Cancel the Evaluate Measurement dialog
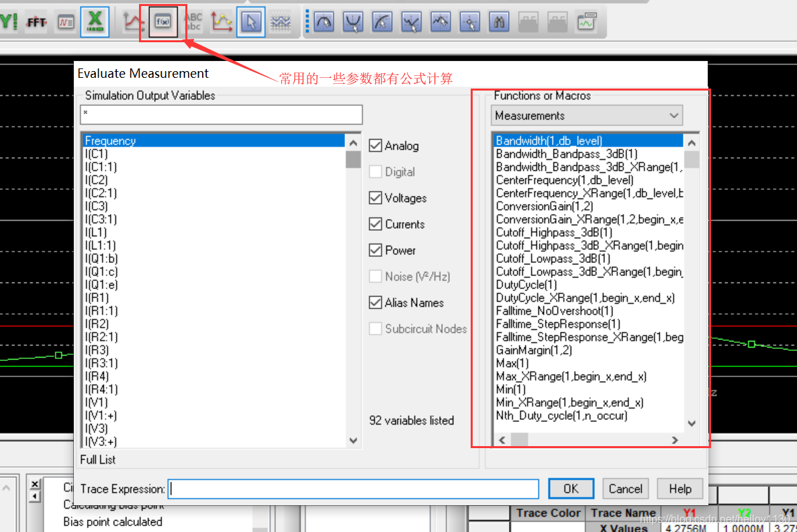 [x=626, y=489]
